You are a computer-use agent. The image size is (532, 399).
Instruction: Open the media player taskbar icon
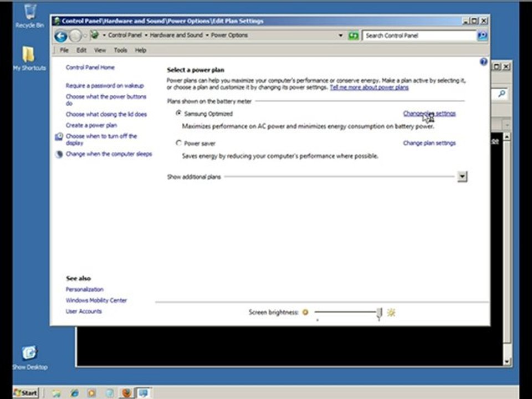[x=91, y=393]
